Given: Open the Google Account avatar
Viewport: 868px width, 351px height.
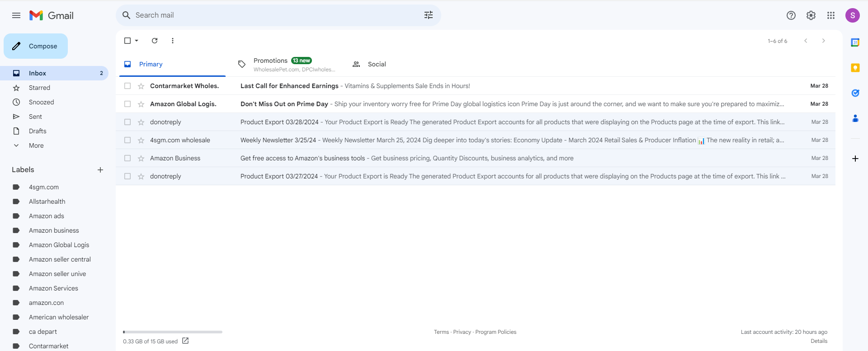Looking at the screenshot, I should tap(853, 15).
